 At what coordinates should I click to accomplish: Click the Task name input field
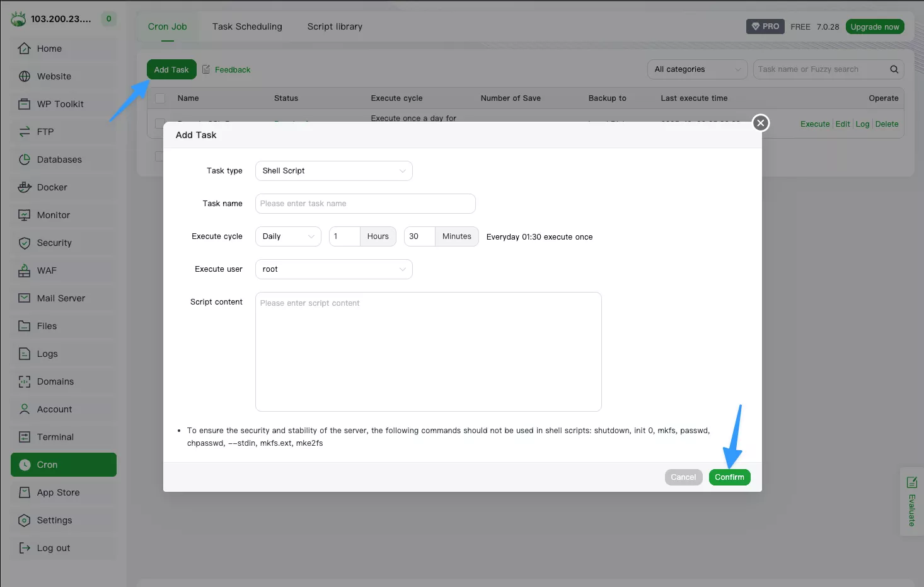coord(365,204)
